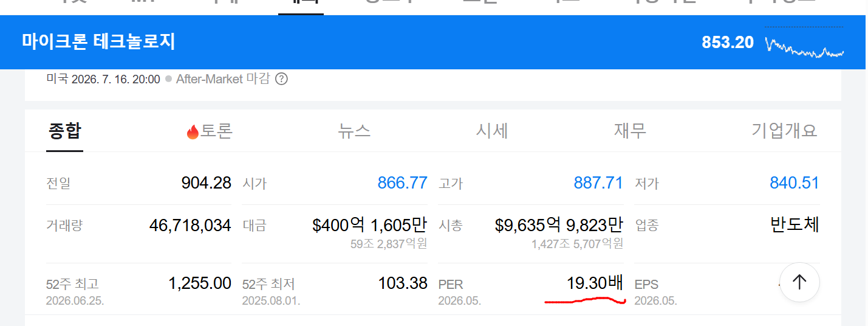
Task: Click the 52-week high 1,255.00
Action: pos(200,283)
